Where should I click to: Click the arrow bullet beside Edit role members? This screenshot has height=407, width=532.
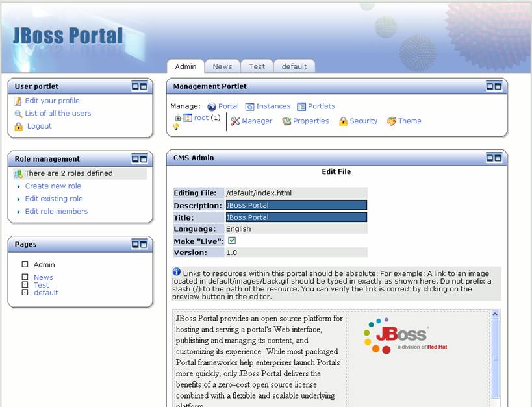pos(18,212)
